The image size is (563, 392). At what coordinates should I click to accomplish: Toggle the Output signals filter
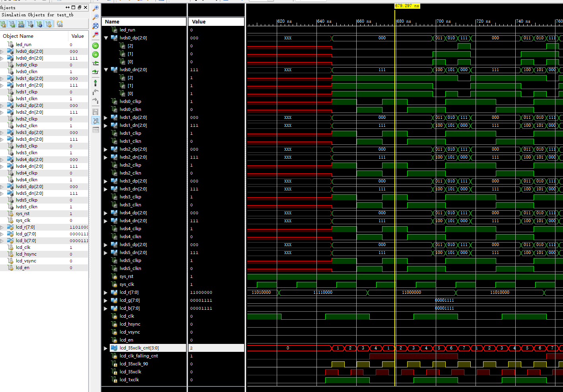[12, 24]
